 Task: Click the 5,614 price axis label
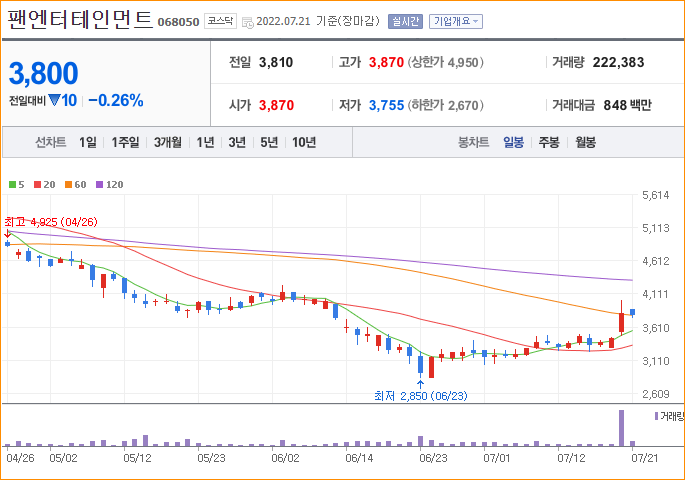[x=656, y=195]
